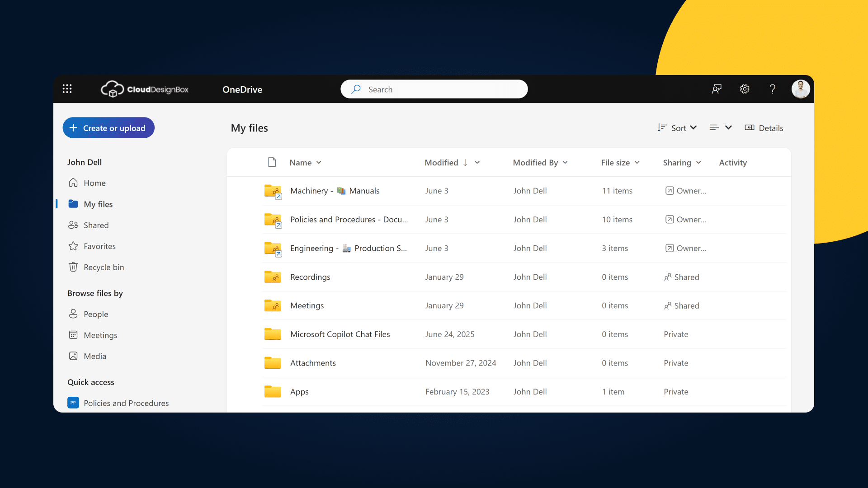Open the Recordings folder name
The image size is (868, 488).
click(310, 277)
